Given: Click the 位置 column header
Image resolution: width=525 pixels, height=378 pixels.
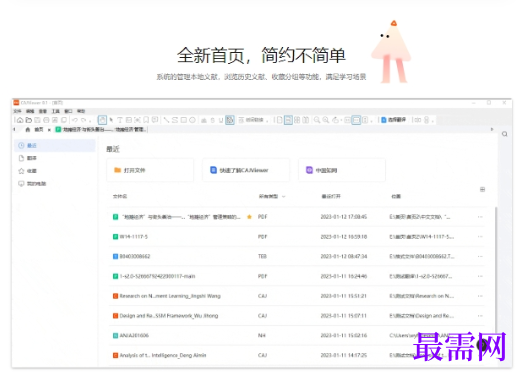Looking at the screenshot, I should pyautogui.click(x=396, y=197).
